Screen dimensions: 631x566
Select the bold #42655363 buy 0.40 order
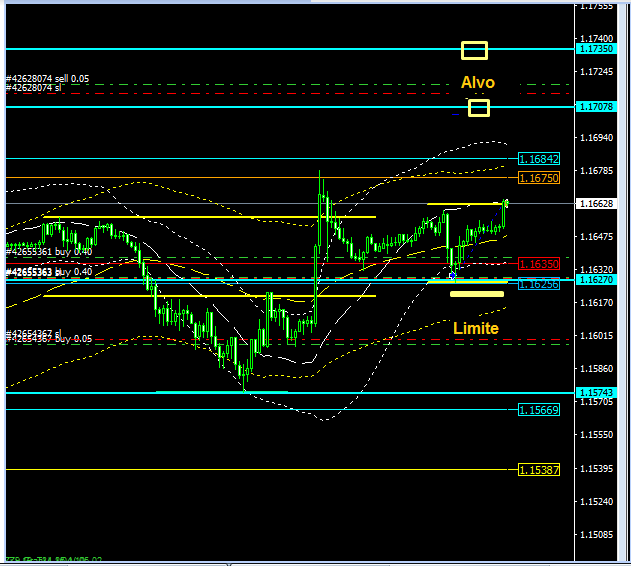[49, 271]
